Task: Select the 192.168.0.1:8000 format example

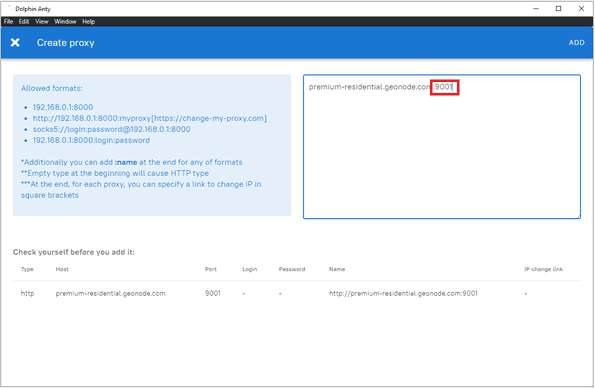Action: click(x=63, y=107)
